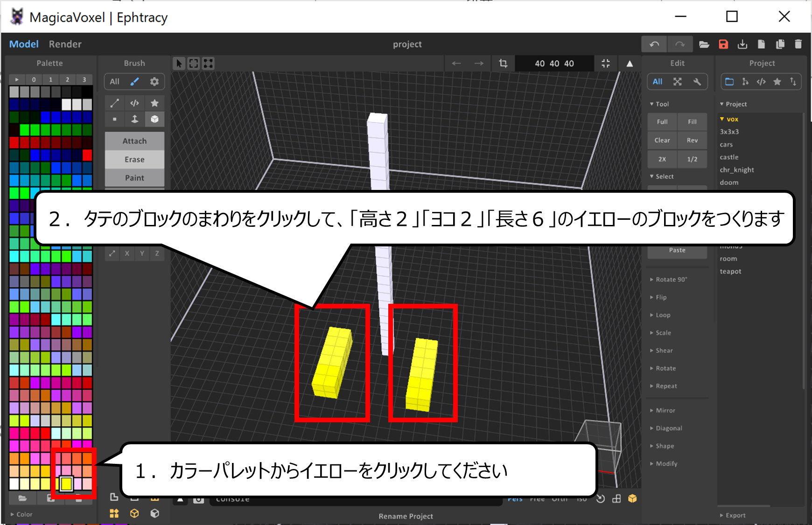Image resolution: width=812 pixels, height=525 pixels.
Task: Select palette page 0 tab
Action: click(34, 80)
